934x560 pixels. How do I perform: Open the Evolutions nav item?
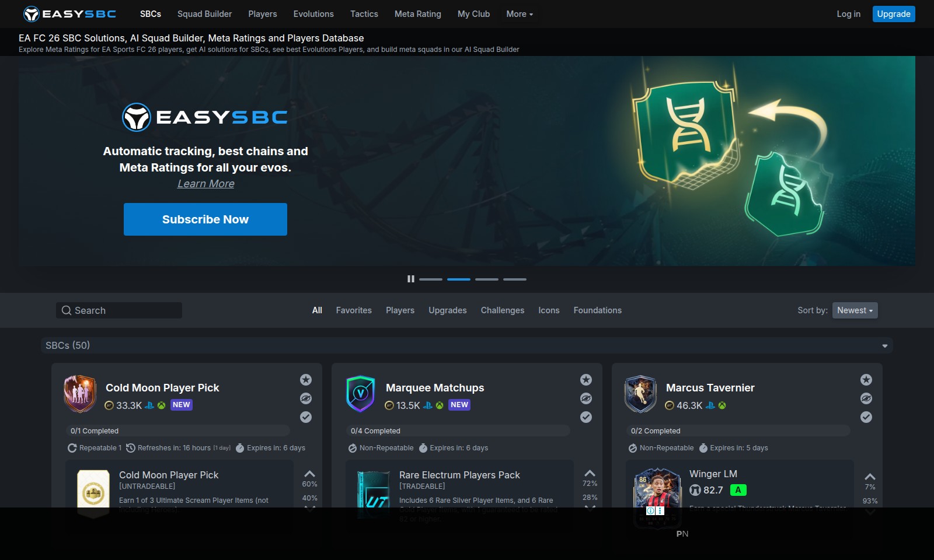click(x=313, y=14)
